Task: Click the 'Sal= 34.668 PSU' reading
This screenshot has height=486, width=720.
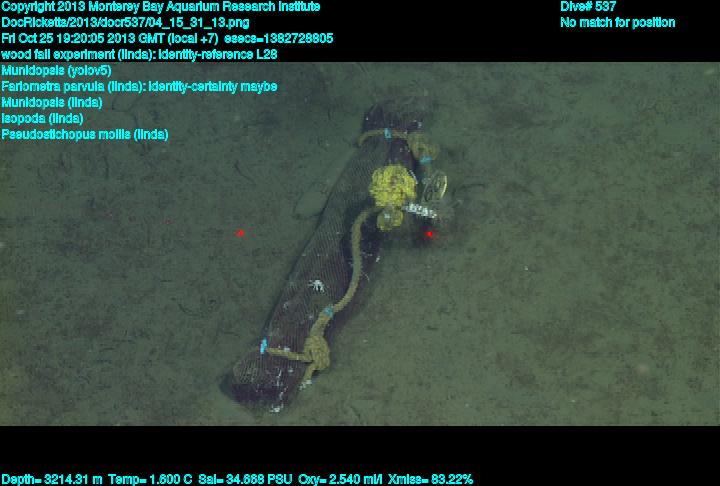Action: [x=245, y=480]
